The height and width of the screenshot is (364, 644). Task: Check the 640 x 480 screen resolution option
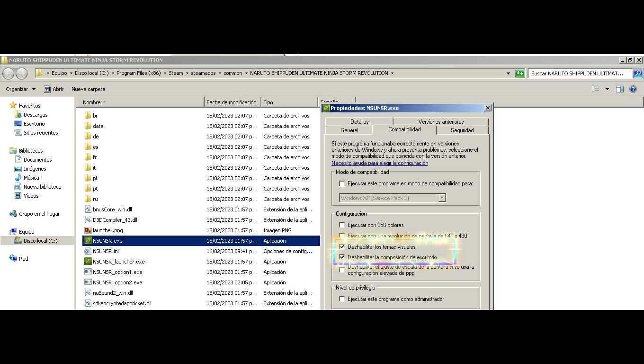click(x=342, y=236)
